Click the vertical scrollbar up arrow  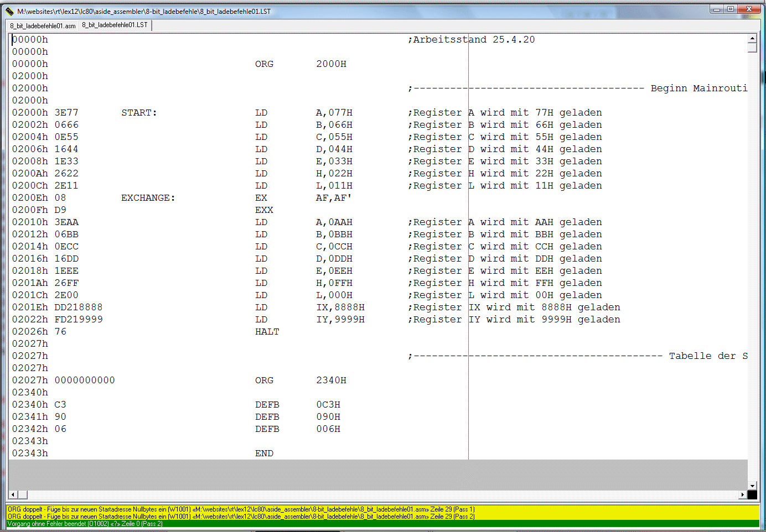pyautogui.click(x=752, y=39)
